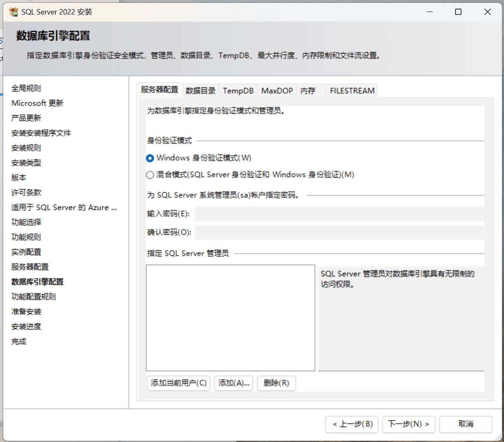Maximize the SQL Server 2022 安装 window

(x=458, y=12)
